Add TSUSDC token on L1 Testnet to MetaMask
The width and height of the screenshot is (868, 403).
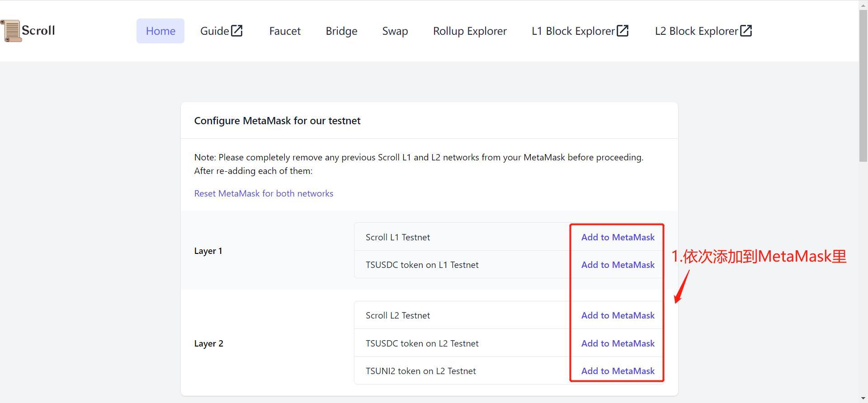[x=618, y=265]
